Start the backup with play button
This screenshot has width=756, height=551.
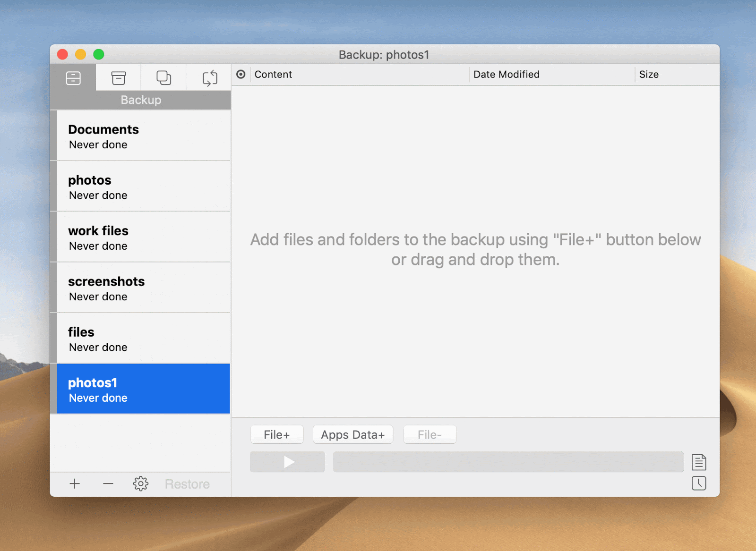pyautogui.click(x=287, y=462)
